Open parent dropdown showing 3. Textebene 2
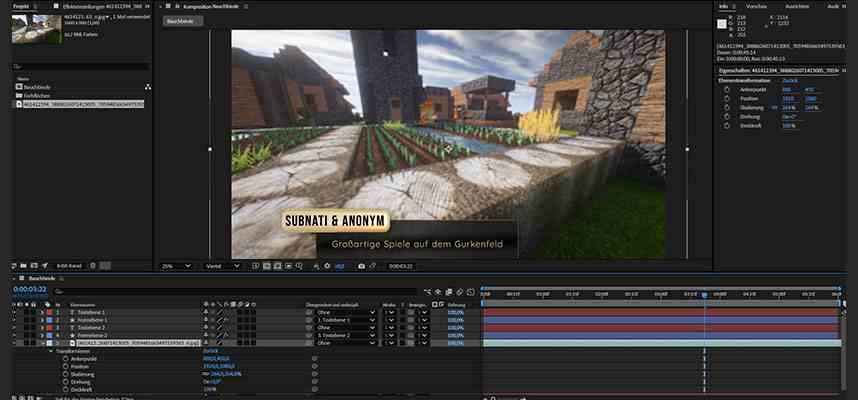The width and height of the screenshot is (858, 400). coord(346,335)
